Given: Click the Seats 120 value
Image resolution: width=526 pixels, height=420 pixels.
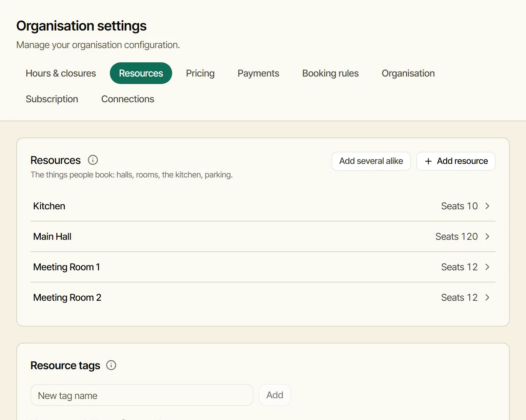Looking at the screenshot, I should (x=457, y=236).
